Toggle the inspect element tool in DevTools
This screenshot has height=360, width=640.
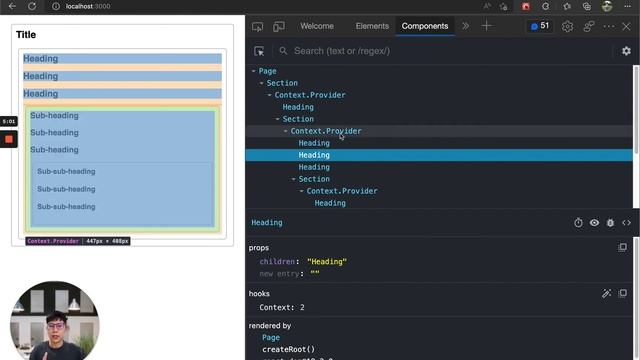[x=258, y=27]
